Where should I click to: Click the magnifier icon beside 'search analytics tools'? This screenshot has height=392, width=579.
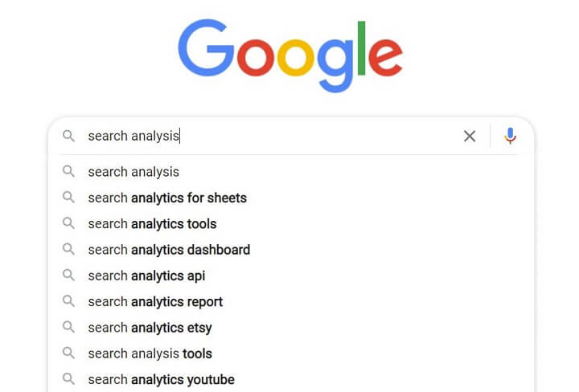(68, 223)
